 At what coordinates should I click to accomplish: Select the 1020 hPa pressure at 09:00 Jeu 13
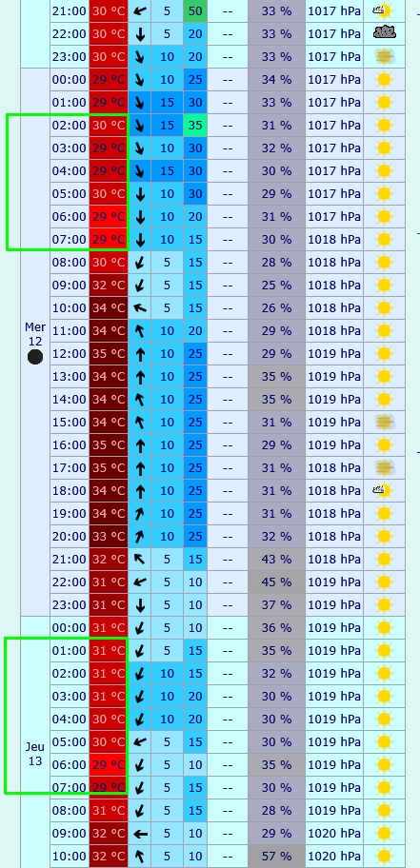pyautogui.click(x=334, y=833)
